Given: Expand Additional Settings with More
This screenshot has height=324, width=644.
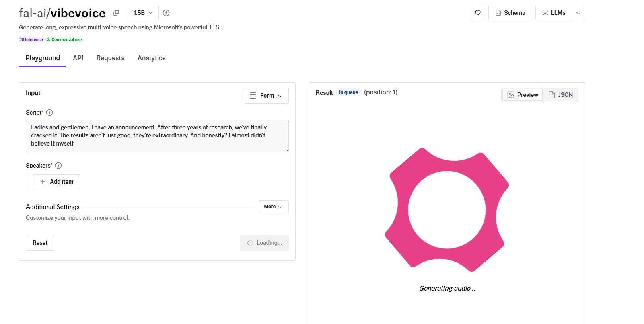Looking at the screenshot, I should (x=273, y=207).
